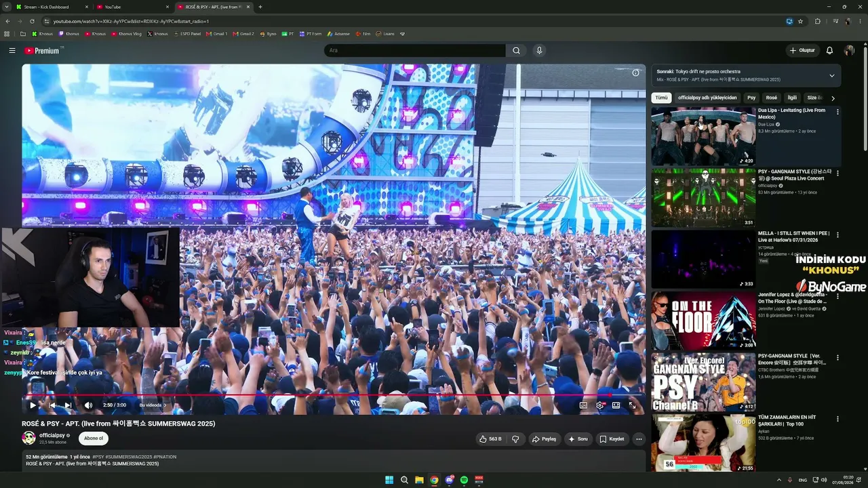Reload the page
Viewport: 868px width, 488px height.
(32, 21)
